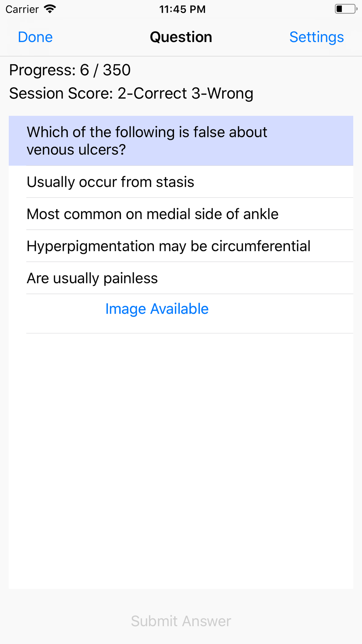Tap the Wi-Fi status icon
362x644 pixels.
[50, 9]
